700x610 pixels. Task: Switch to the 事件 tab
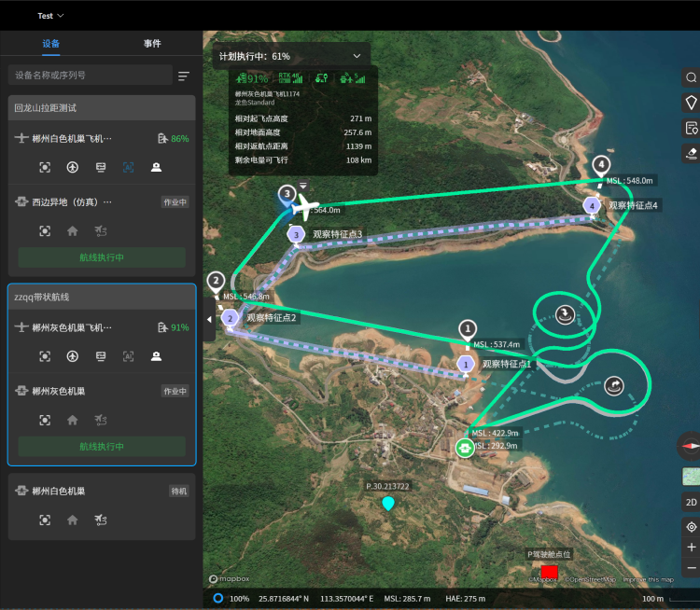152,44
